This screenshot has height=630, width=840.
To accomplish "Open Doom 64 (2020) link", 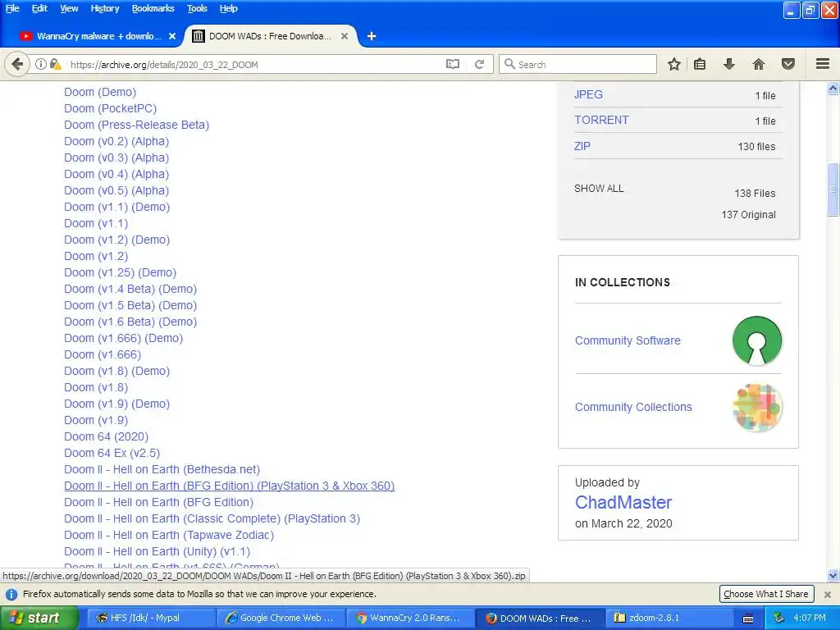I will coord(106,436).
